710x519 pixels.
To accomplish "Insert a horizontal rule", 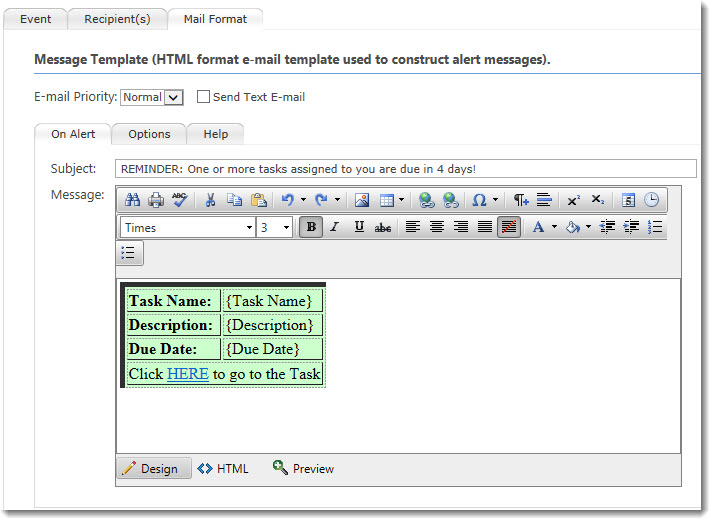I will pos(544,200).
